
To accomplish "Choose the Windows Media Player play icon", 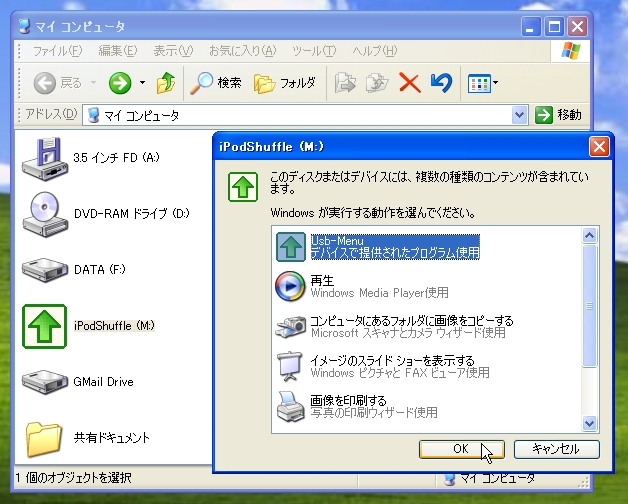I will [x=290, y=286].
